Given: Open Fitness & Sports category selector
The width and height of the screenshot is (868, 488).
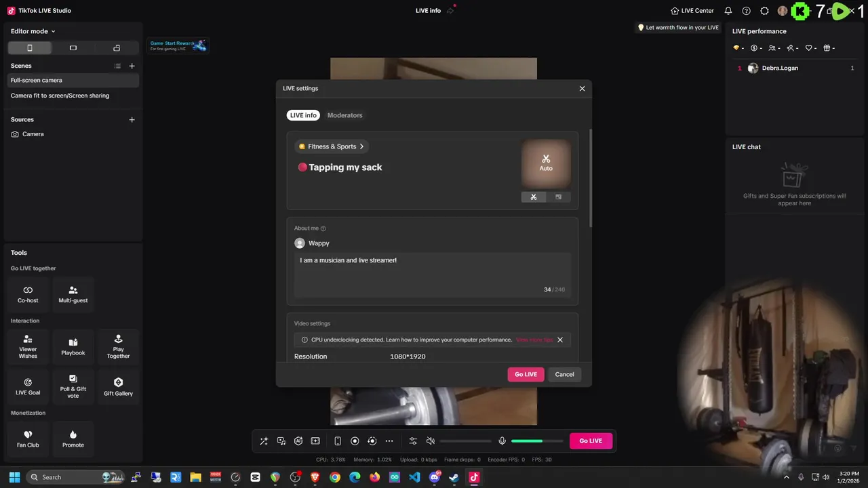Looking at the screenshot, I should pyautogui.click(x=332, y=146).
